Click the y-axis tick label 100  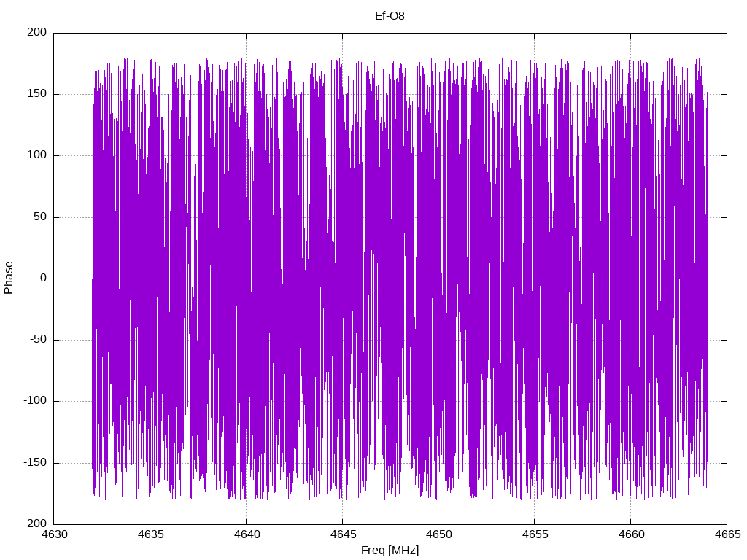pos(37,155)
